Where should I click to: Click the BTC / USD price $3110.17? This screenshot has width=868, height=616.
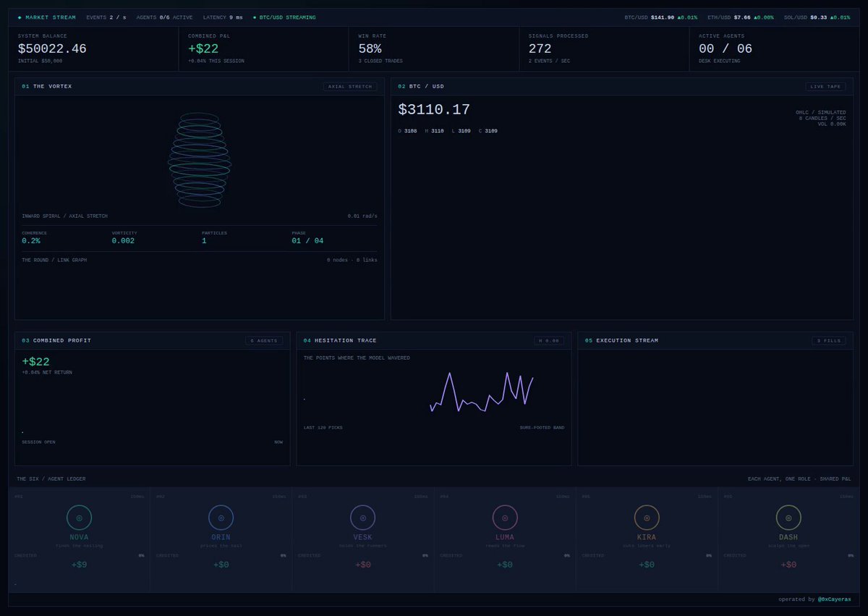(434, 109)
